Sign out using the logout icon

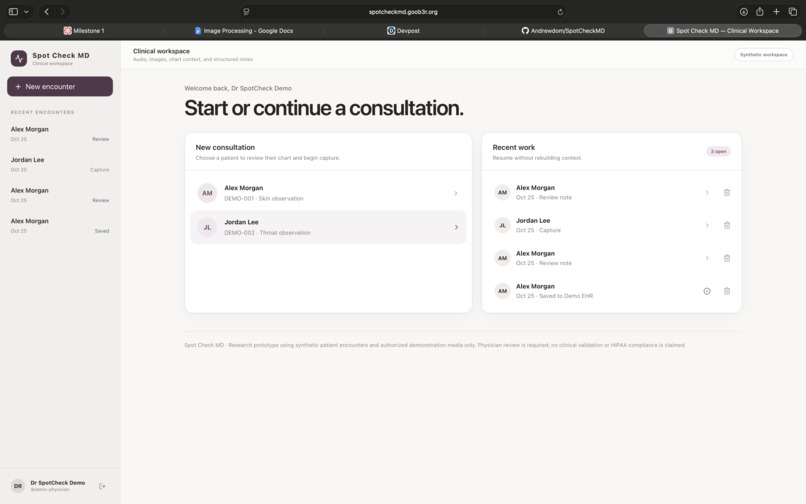pos(102,486)
